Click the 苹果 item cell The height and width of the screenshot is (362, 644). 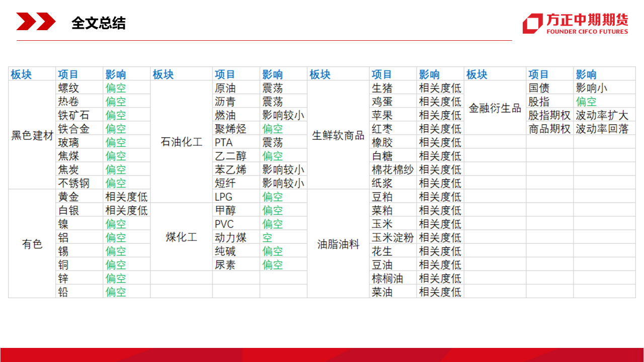[x=393, y=115]
